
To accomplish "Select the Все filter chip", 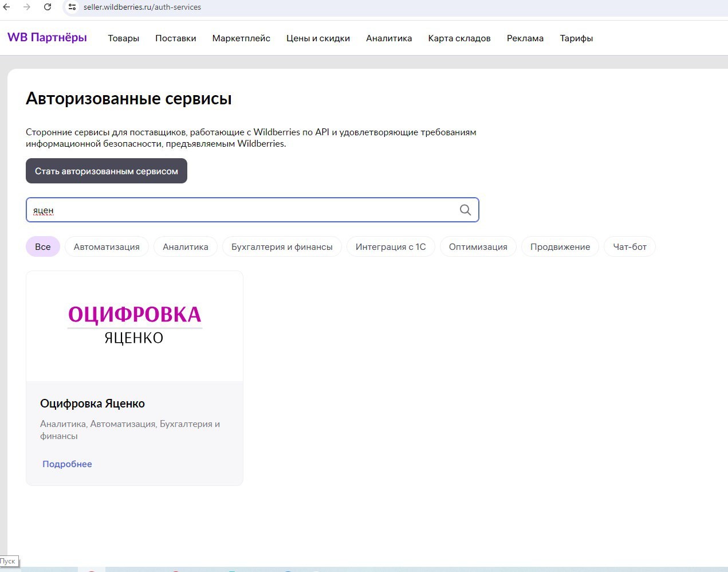I will click(x=43, y=246).
